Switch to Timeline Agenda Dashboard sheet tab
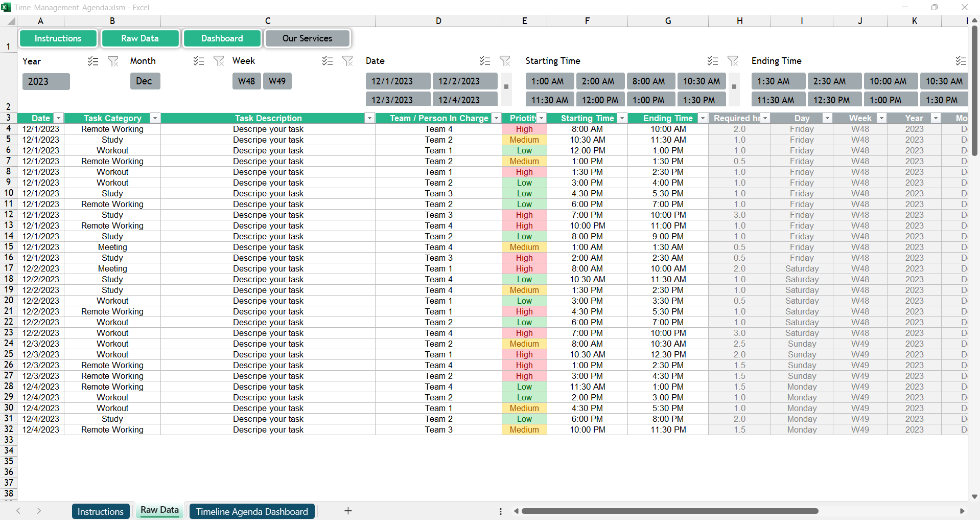The width and height of the screenshot is (980, 520). coord(252,511)
